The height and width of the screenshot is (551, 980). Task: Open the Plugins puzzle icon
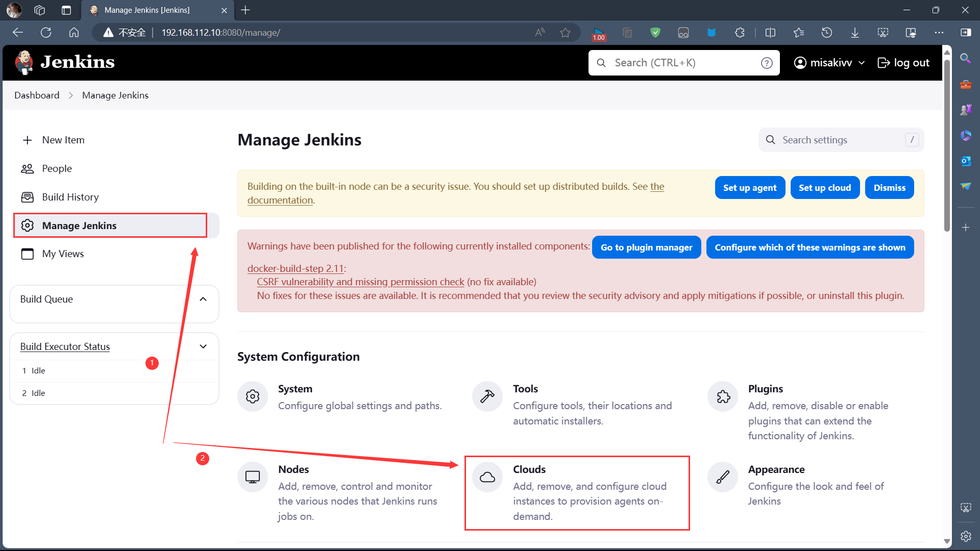[x=723, y=396]
